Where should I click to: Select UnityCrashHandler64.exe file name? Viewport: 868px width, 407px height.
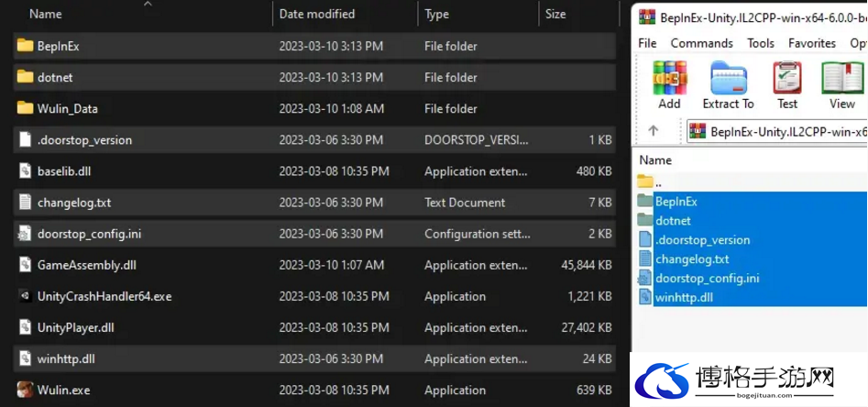[104, 296]
